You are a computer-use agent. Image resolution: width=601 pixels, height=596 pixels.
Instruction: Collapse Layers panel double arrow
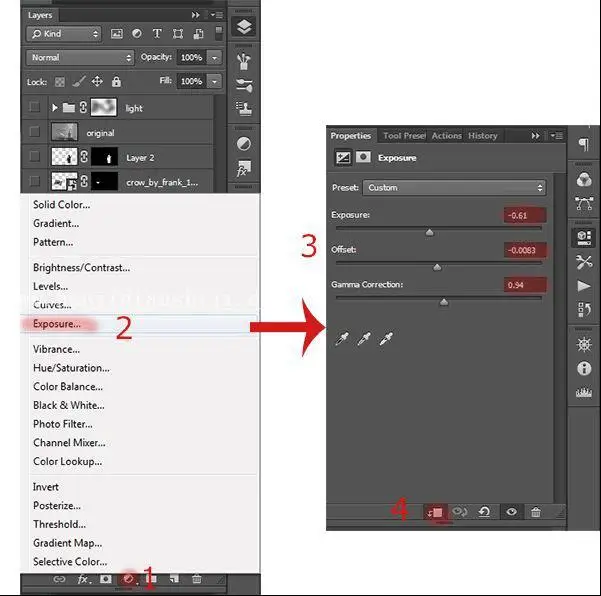point(195,15)
